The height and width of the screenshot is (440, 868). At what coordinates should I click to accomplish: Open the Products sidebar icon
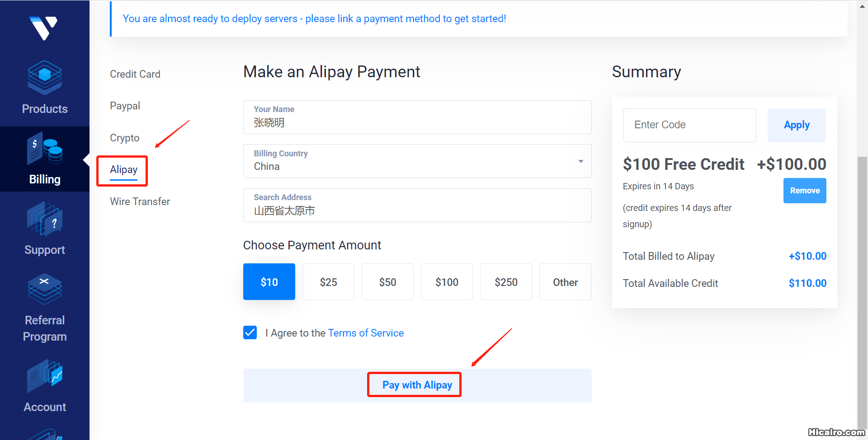(44, 78)
